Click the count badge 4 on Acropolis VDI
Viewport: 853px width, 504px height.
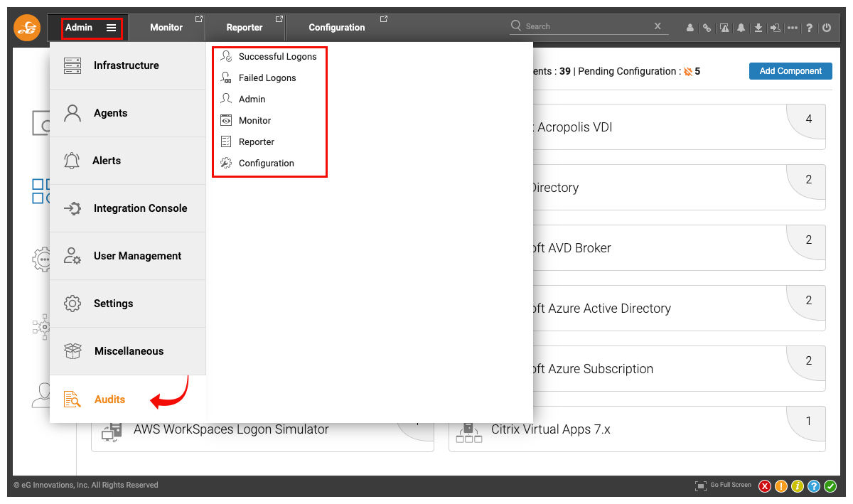[808, 119]
